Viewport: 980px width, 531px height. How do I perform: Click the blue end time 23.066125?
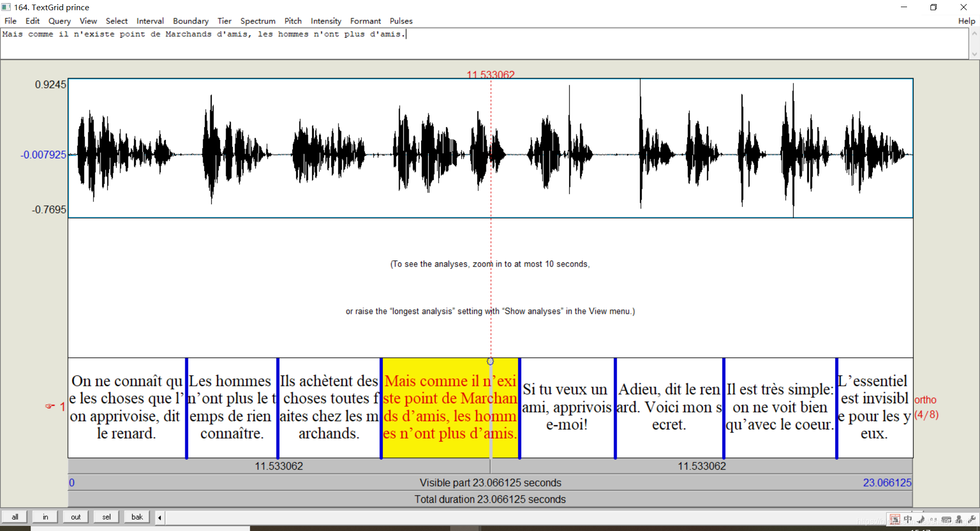pos(887,482)
